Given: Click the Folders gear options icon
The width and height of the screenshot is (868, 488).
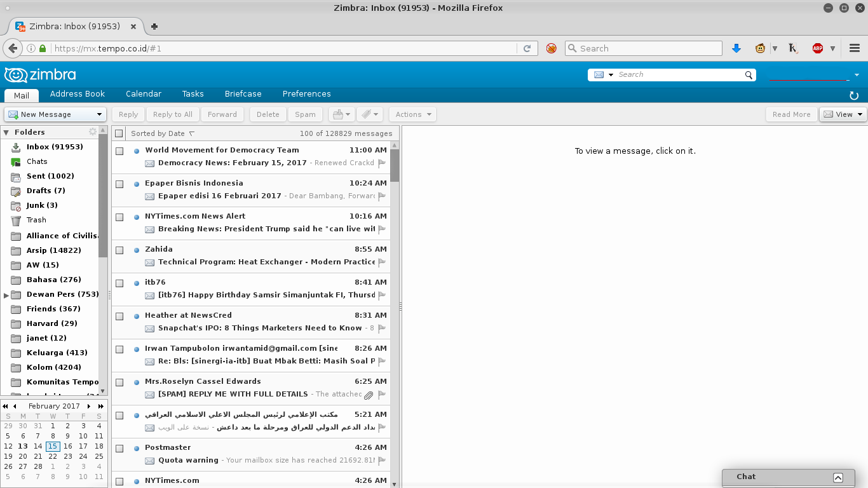Looking at the screenshot, I should 93,132.
